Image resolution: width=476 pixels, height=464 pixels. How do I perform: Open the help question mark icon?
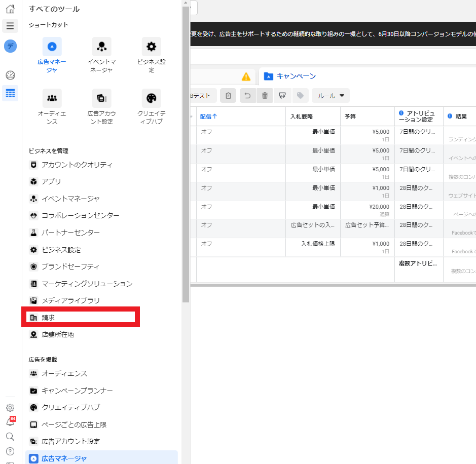(10, 451)
